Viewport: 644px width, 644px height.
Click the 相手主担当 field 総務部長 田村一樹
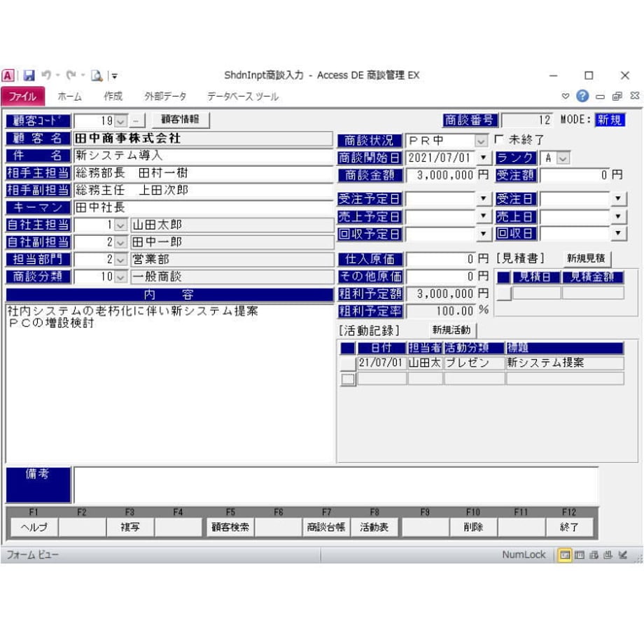coord(203,173)
